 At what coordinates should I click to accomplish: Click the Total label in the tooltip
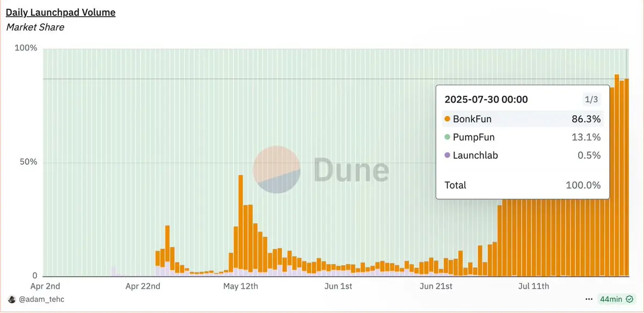tap(455, 185)
